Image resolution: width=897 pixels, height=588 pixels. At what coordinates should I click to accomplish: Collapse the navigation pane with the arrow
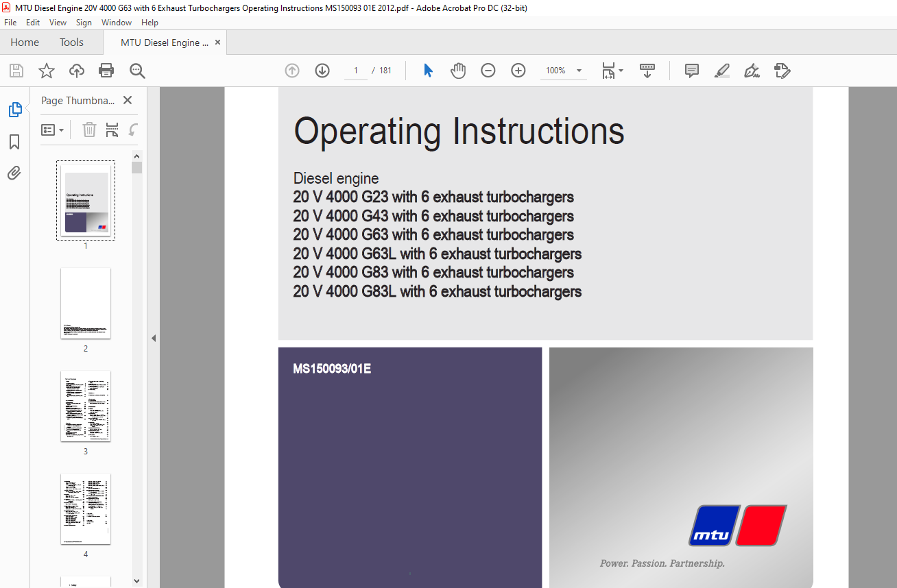[154, 338]
